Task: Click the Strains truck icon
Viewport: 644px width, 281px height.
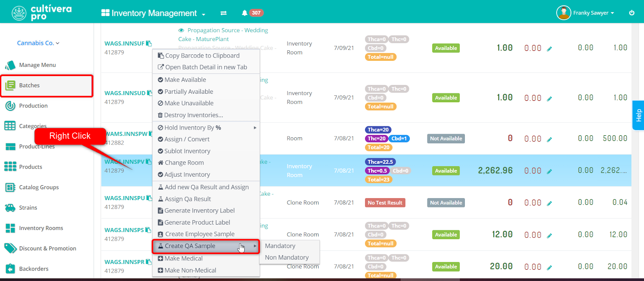Action: pyautogui.click(x=10, y=208)
